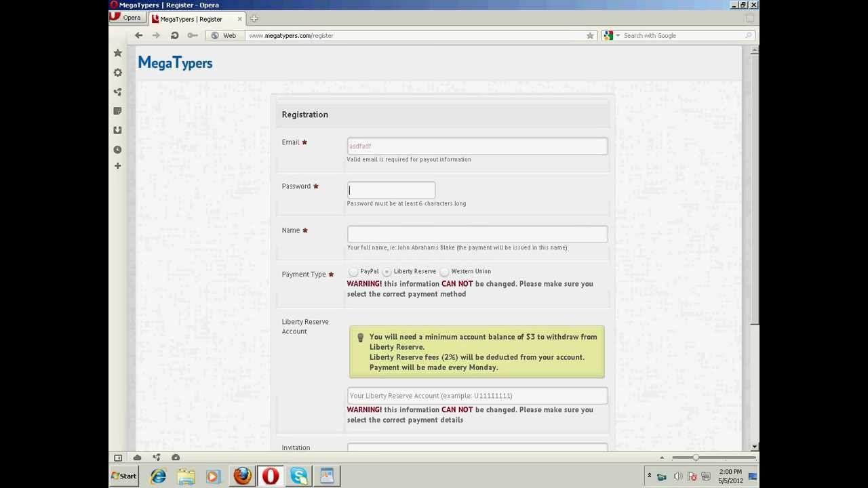Image resolution: width=868 pixels, height=488 pixels.
Task: Open Opera Link cloud icon
Action: coord(137,457)
